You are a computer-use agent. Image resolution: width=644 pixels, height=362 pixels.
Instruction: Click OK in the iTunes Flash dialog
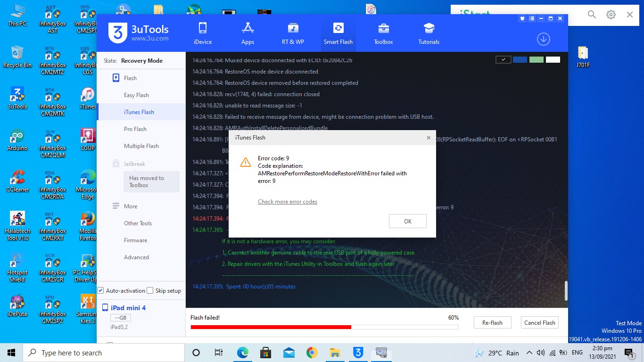coord(408,221)
